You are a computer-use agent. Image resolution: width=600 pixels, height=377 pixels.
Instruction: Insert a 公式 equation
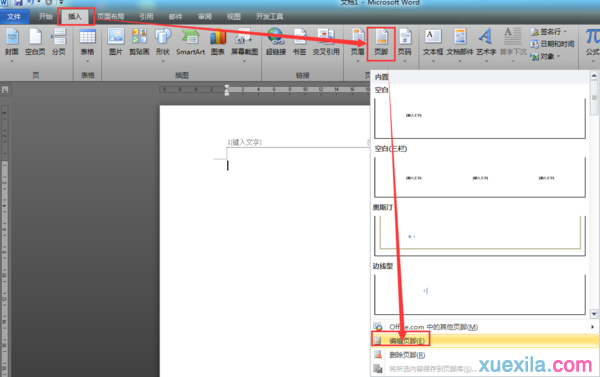pyautogui.click(x=592, y=41)
